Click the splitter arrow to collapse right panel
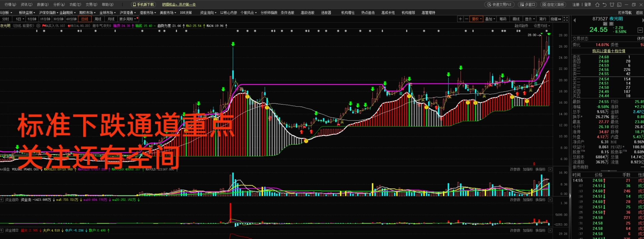Screen dimensions: 644x239 pos(570,196)
